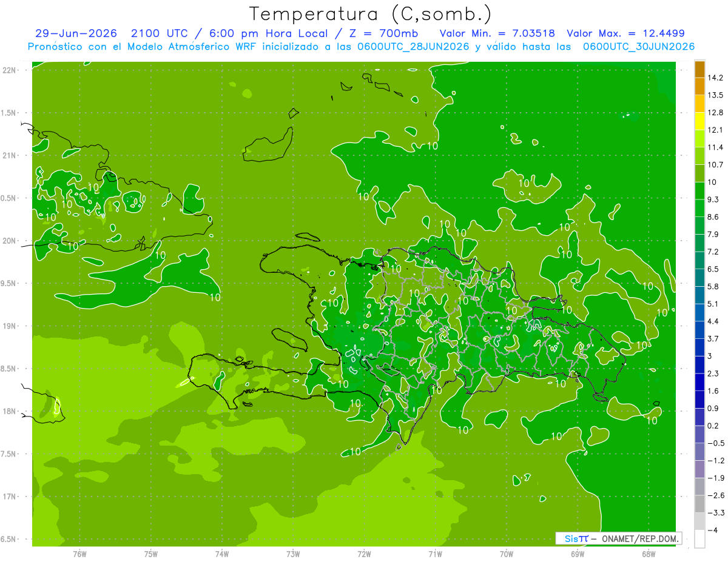Click the "73W" longitude tick label

click(293, 554)
